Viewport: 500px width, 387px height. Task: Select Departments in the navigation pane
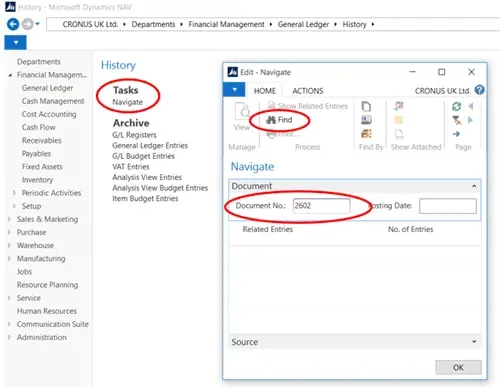[39, 62]
